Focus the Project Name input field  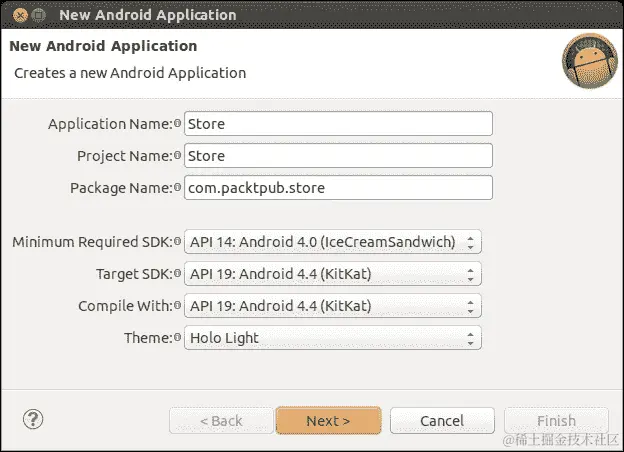338,156
